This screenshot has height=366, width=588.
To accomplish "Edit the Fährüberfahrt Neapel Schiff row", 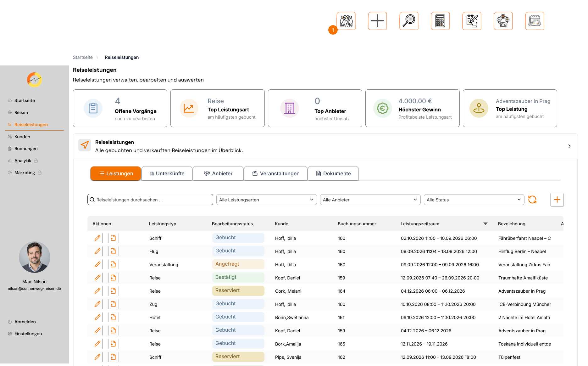I will [97, 238].
